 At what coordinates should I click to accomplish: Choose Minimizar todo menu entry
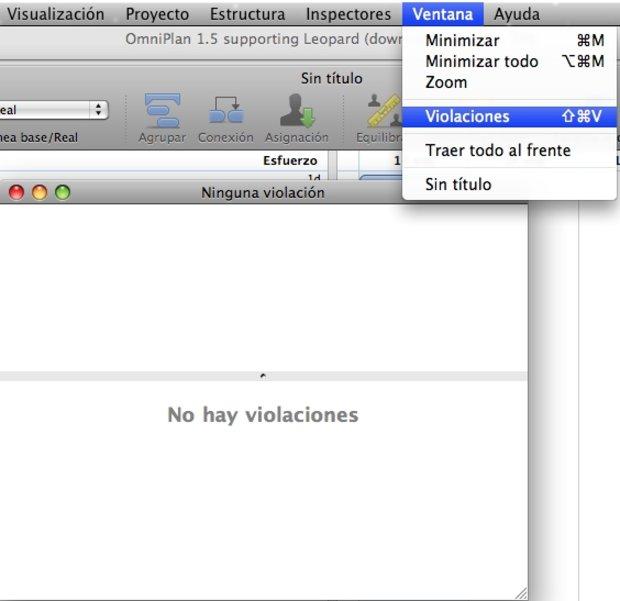point(509,61)
